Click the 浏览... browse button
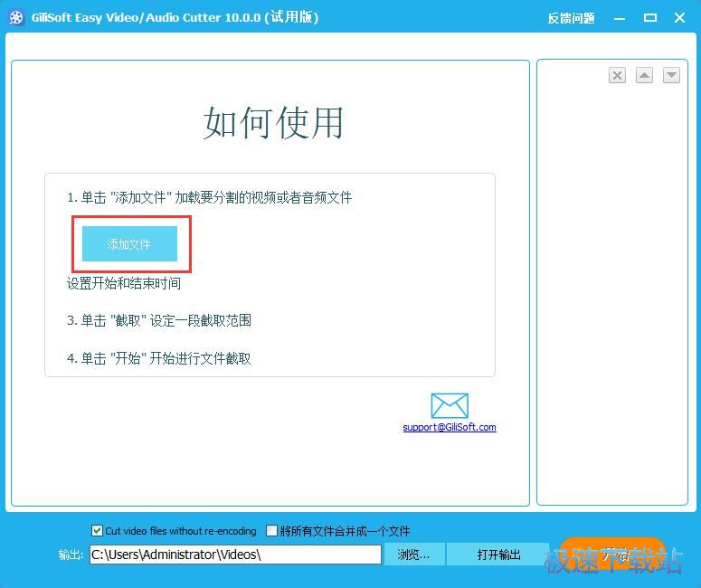Screen dimensions: 701x588 pyautogui.click(x=413, y=555)
